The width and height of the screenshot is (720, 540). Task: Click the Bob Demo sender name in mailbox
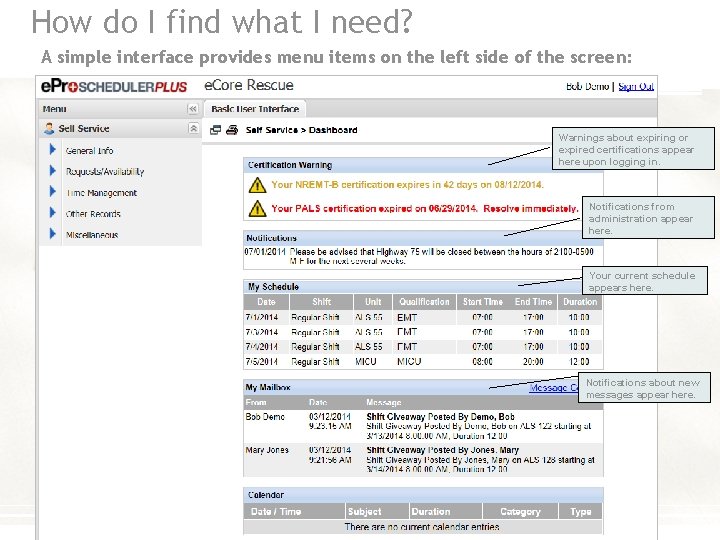click(x=265, y=417)
